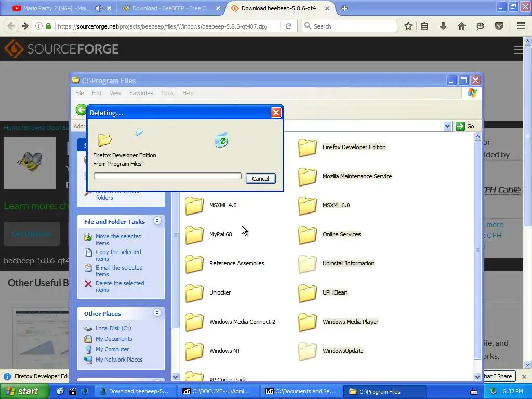Click the taskbar clock showing 6:32 PM

pos(512,391)
